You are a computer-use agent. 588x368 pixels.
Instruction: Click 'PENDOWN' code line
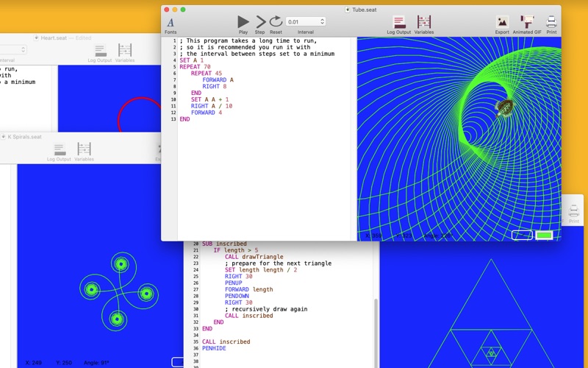click(237, 296)
